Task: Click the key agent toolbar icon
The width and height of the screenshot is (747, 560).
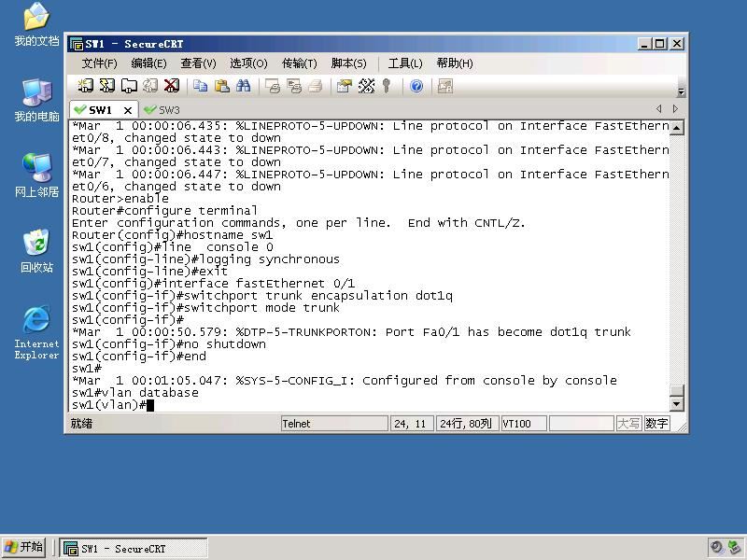Action: [387, 86]
